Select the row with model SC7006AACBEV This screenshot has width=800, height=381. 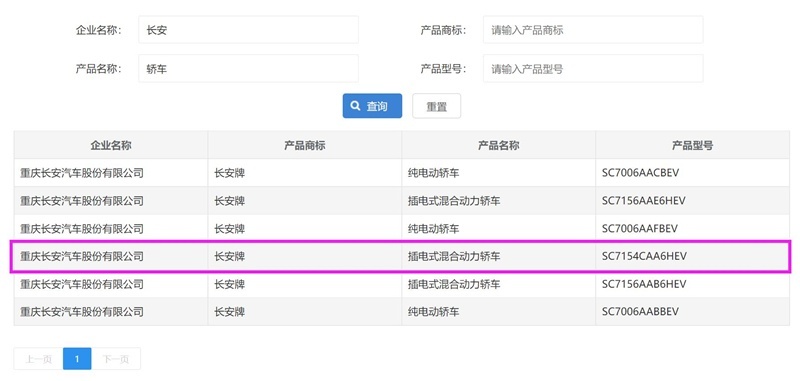(402, 173)
